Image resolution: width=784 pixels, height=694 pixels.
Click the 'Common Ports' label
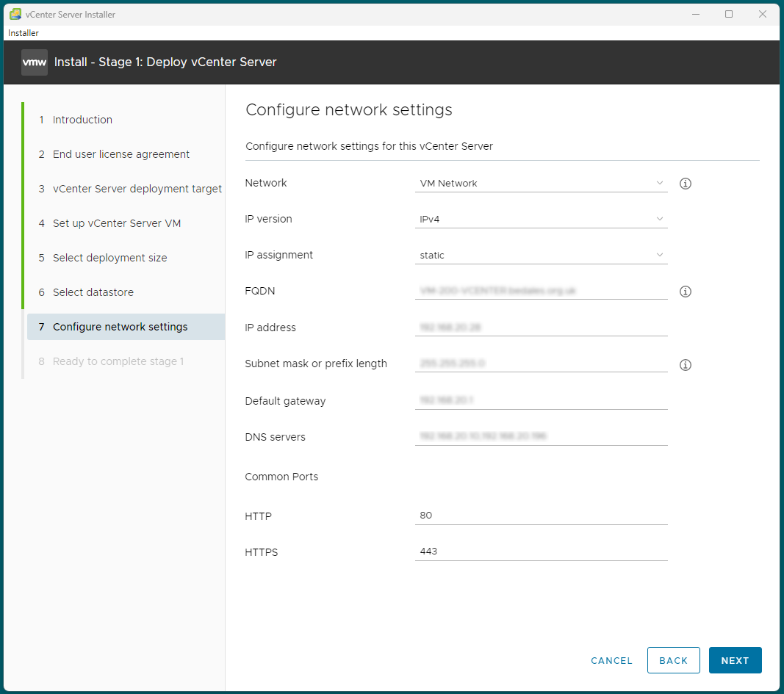tap(281, 477)
